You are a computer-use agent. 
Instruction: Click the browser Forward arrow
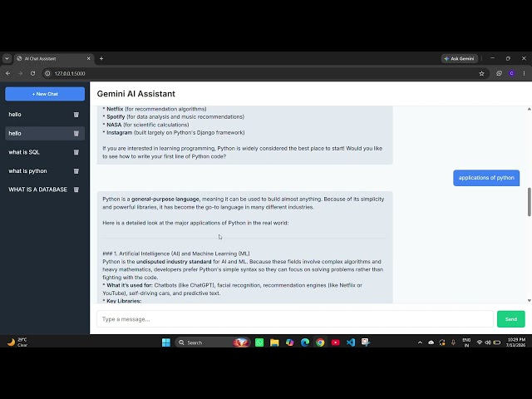point(20,73)
